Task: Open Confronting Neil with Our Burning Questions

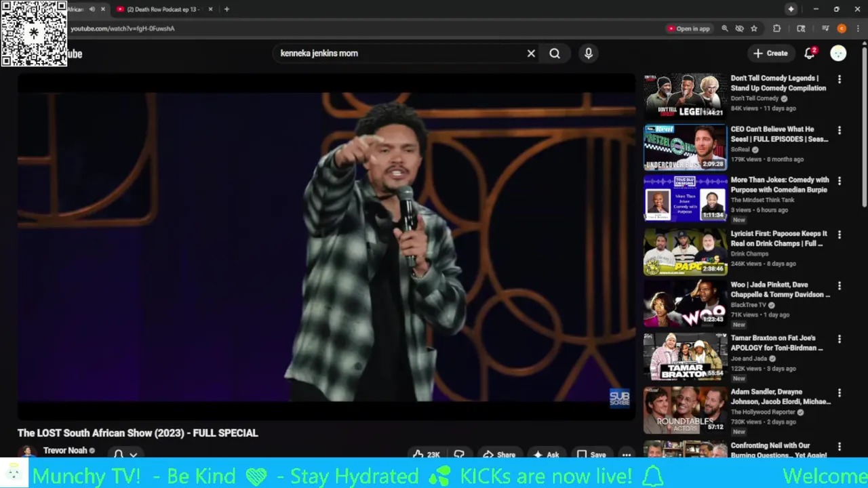Action: 778,451
